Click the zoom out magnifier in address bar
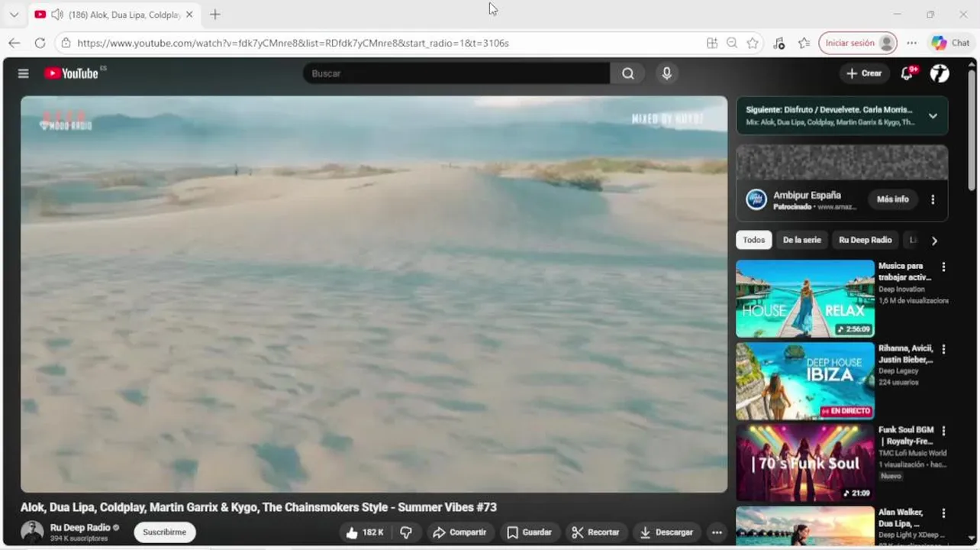 [732, 44]
